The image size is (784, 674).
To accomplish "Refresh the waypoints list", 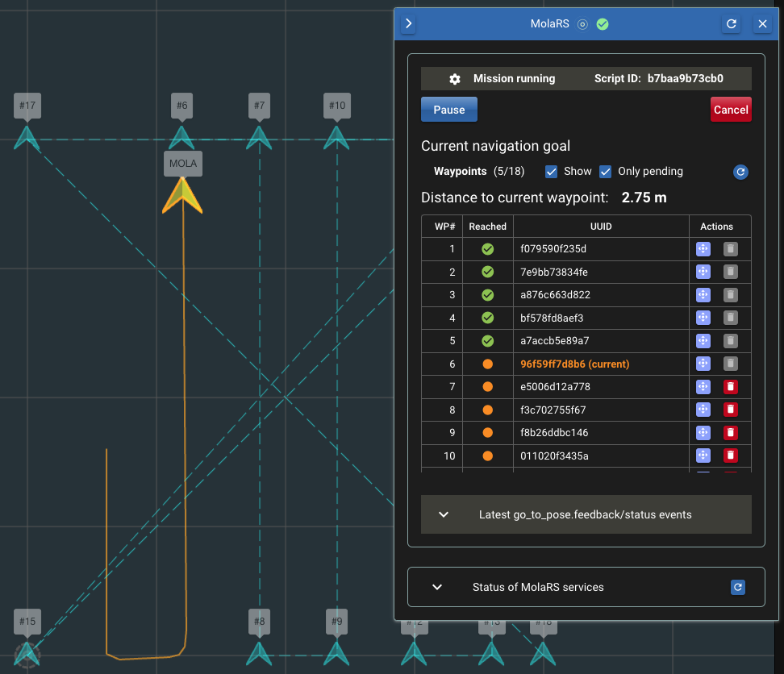I will coord(740,172).
